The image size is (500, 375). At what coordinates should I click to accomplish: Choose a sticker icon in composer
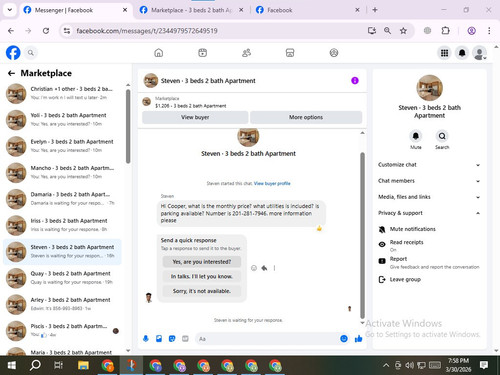pyautogui.click(x=172, y=339)
